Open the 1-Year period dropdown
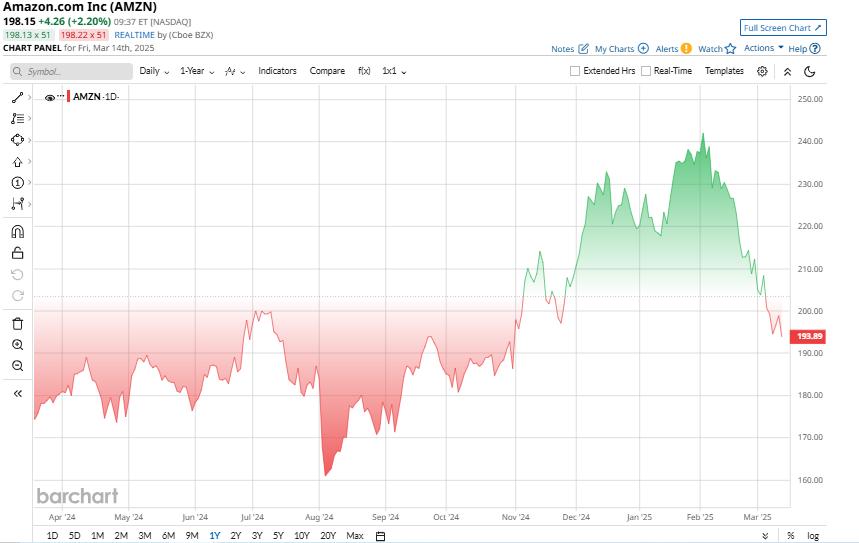859x543 pixels. click(x=197, y=71)
